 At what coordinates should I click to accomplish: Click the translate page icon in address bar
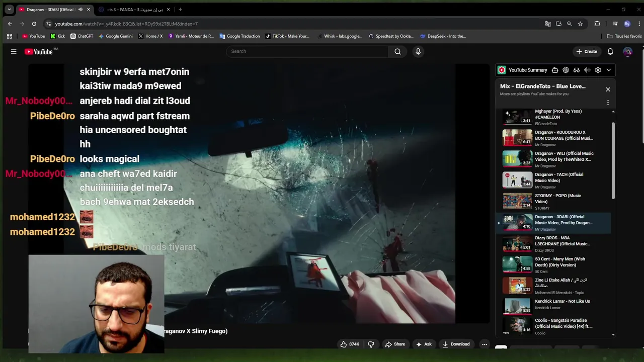[x=548, y=24]
